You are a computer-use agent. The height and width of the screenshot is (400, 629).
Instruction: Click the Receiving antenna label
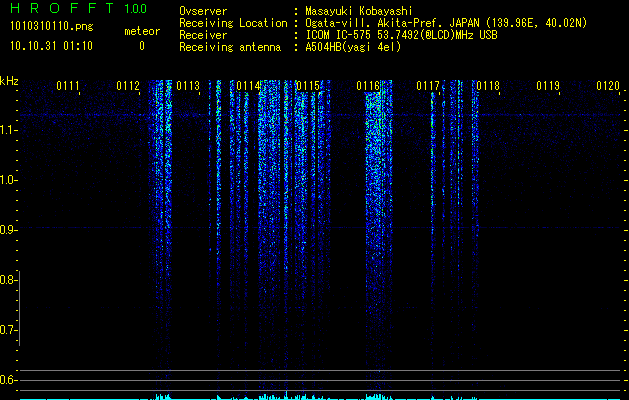[230, 47]
